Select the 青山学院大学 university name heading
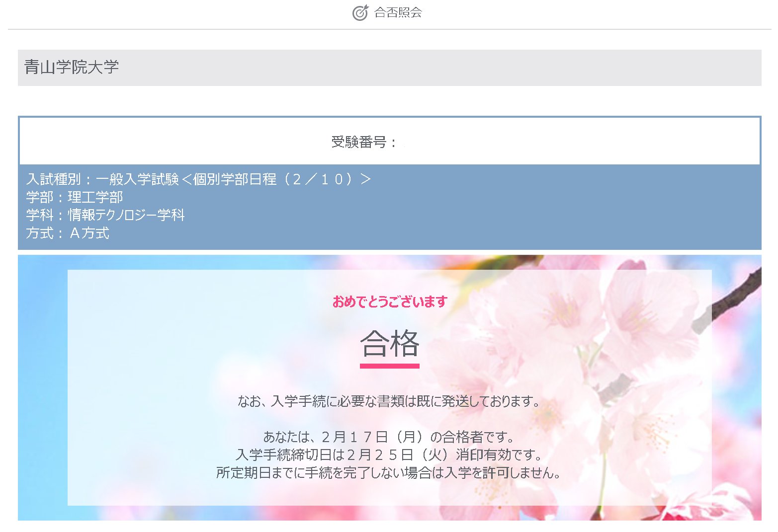 click(72, 67)
